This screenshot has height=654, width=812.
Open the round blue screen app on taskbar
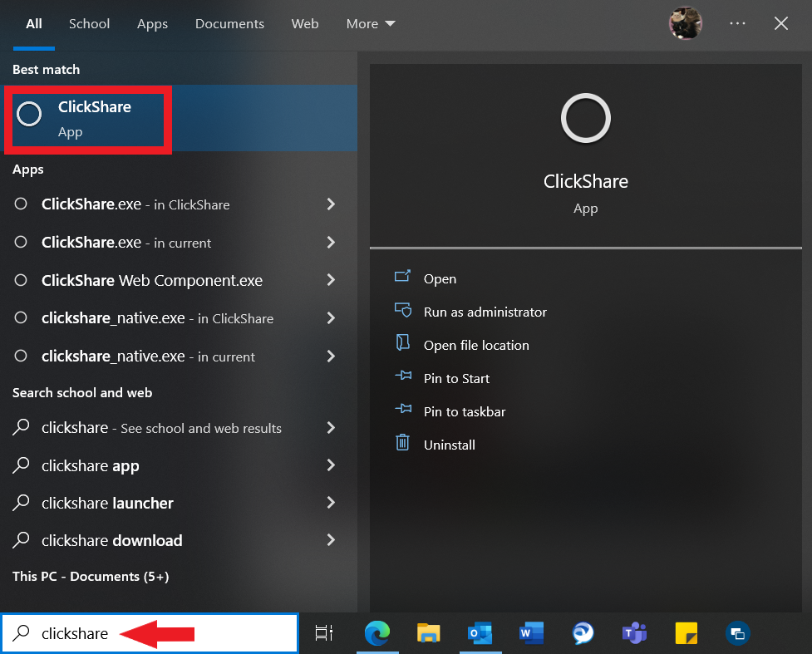coord(737,632)
